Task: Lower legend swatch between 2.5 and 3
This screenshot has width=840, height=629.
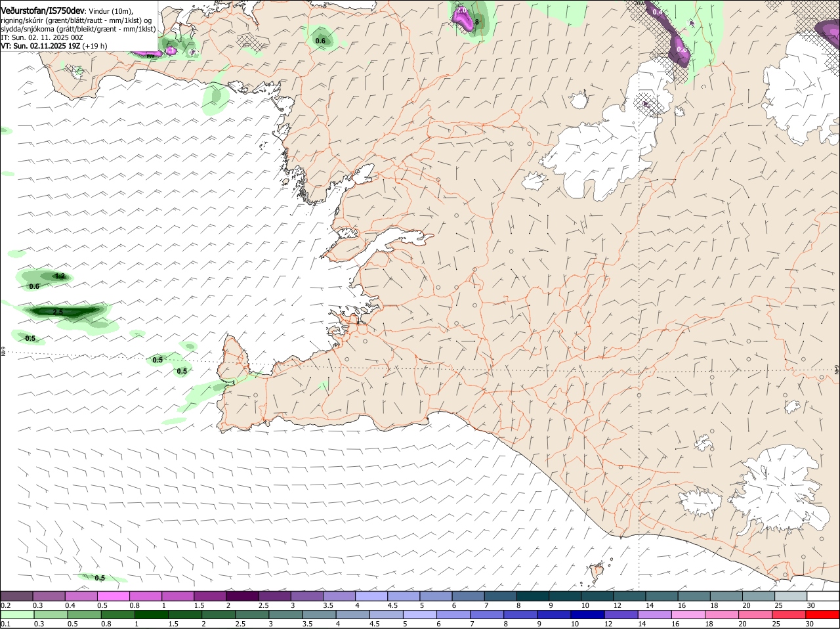Action: pyautogui.click(x=253, y=615)
